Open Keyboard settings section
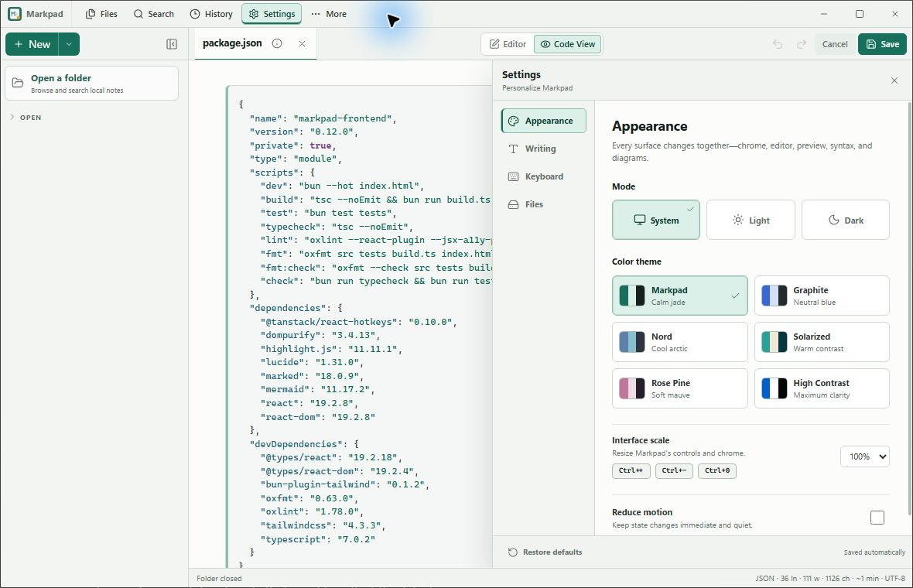913x588 pixels. tap(544, 176)
